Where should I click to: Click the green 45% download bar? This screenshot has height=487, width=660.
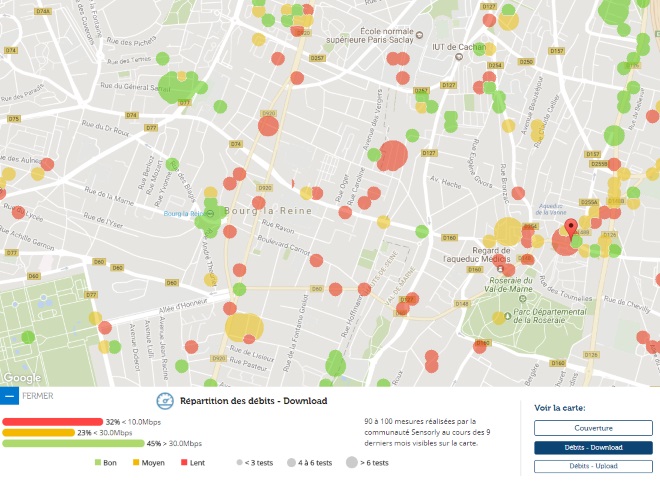[x=73, y=443]
